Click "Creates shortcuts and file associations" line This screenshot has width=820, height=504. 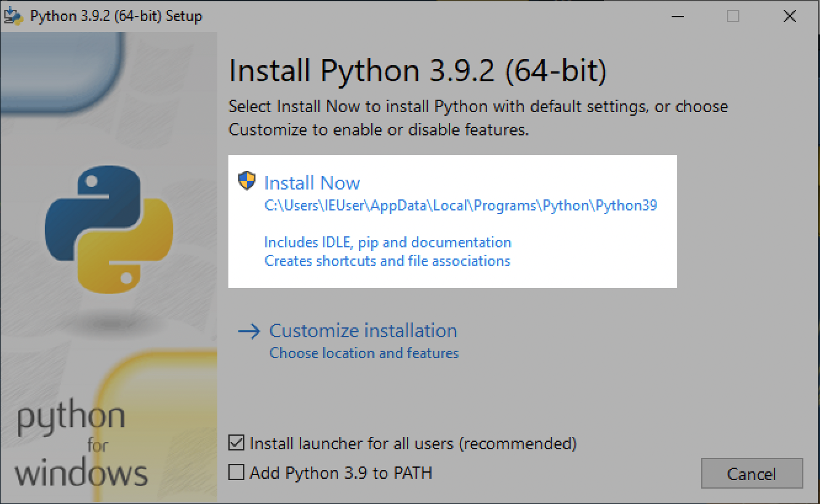tap(387, 261)
